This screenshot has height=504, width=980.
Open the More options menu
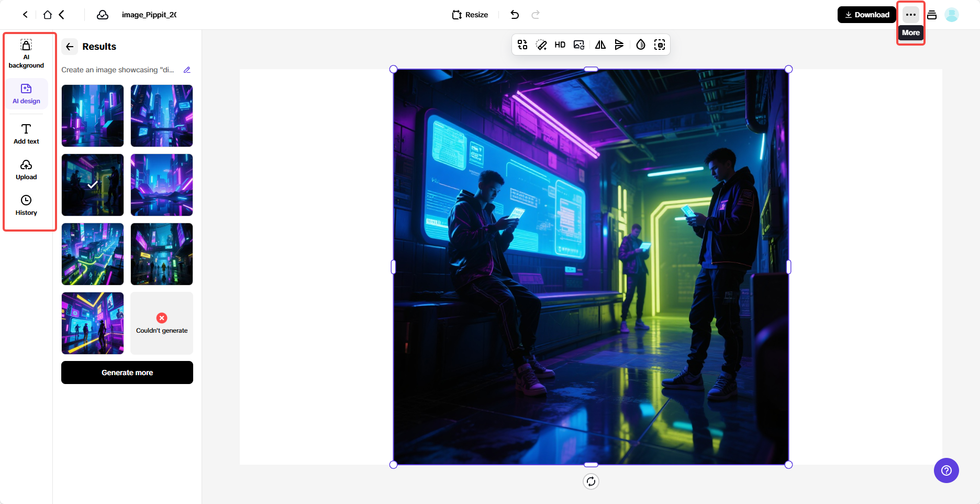(911, 15)
